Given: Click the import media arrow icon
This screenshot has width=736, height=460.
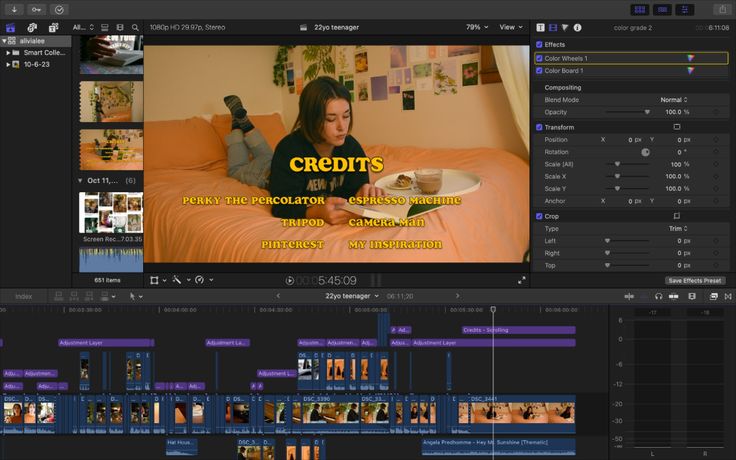Looking at the screenshot, I should [15, 9].
